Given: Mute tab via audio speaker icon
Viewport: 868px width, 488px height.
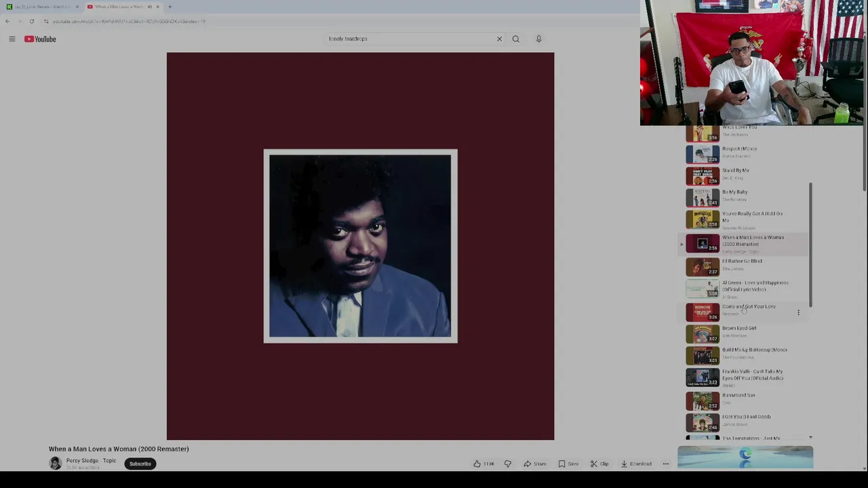Looking at the screenshot, I should (149, 7).
